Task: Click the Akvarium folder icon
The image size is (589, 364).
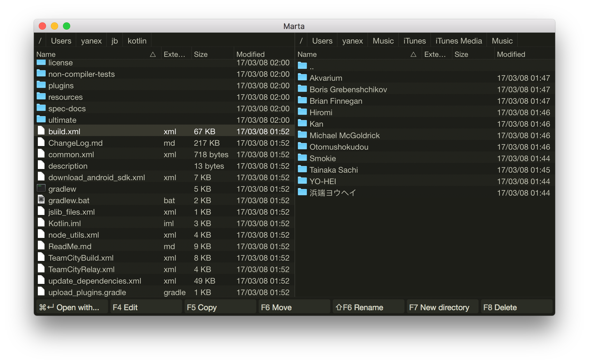Action: click(x=302, y=77)
